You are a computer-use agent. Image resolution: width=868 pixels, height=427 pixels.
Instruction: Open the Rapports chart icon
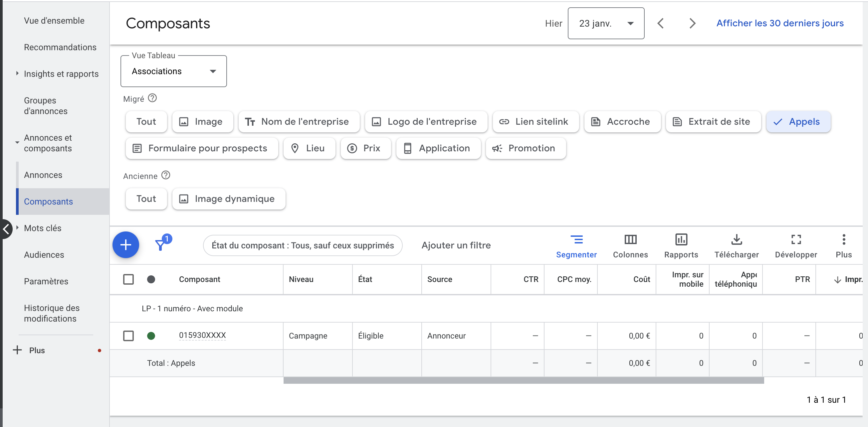pyautogui.click(x=681, y=239)
